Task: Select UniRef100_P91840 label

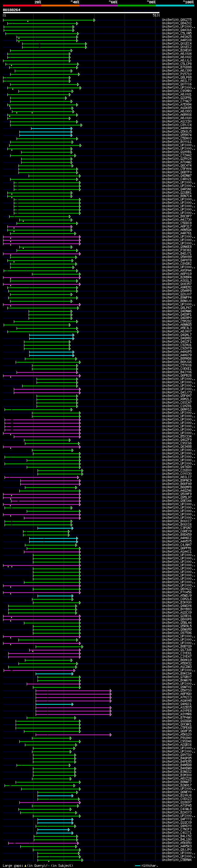Action: (x=177, y=737)
